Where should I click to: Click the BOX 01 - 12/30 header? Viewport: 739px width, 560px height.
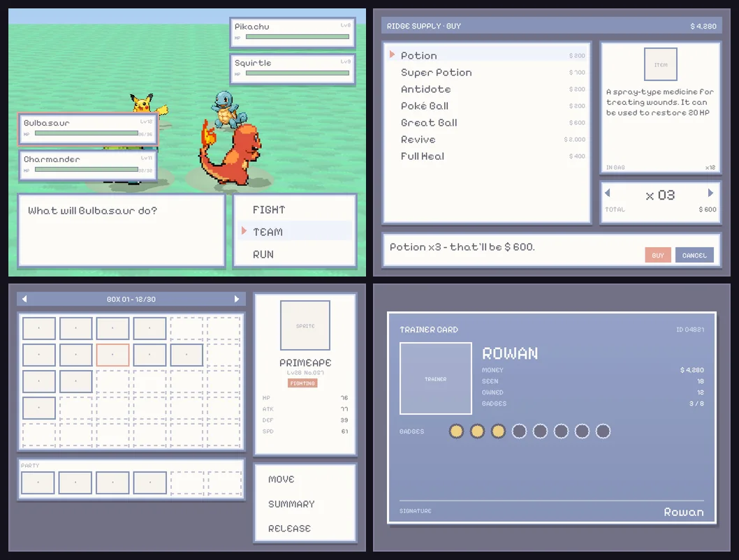[x=131, y=299]
